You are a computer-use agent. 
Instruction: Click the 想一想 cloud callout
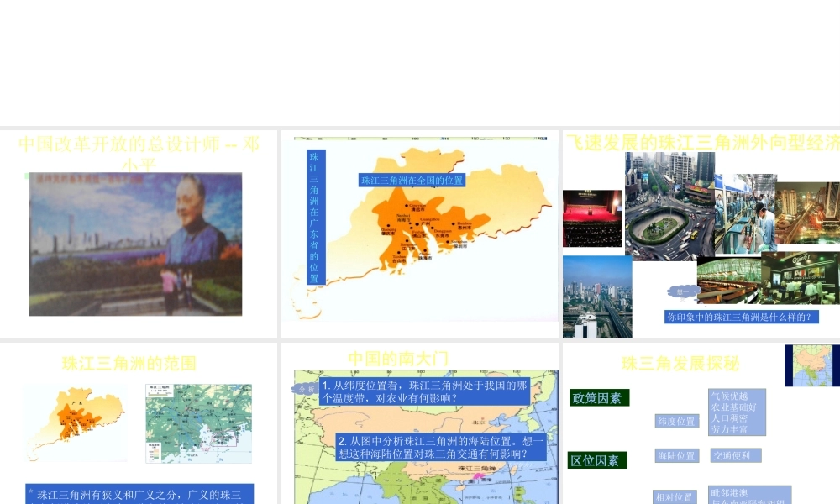coord(683,292)
